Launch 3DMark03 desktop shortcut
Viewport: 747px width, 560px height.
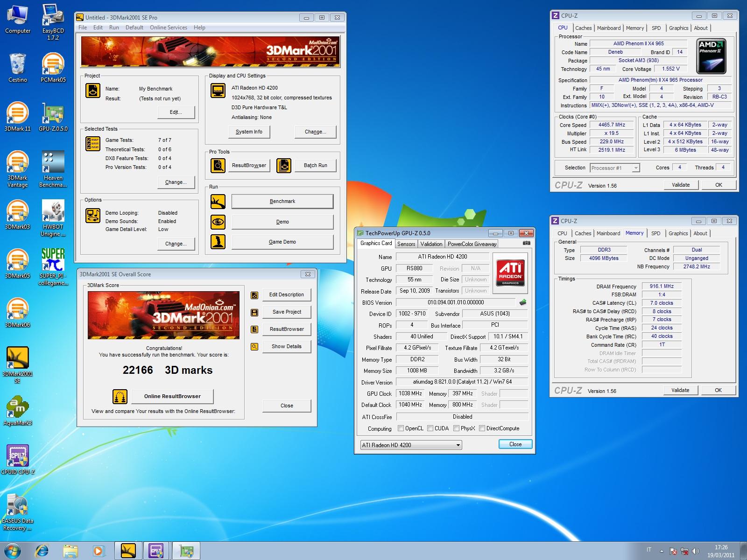pos(18,215)
